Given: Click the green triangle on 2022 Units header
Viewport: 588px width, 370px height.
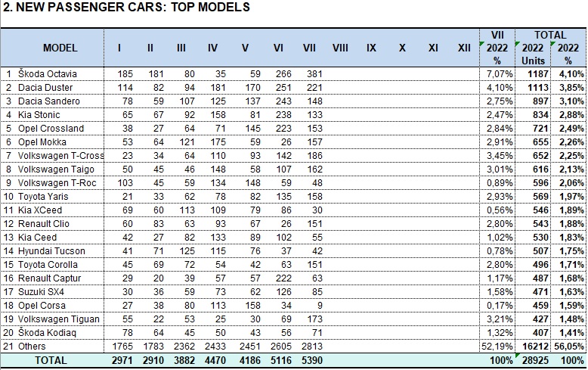Looking at the screenshot, I should (x=517, y=44).
